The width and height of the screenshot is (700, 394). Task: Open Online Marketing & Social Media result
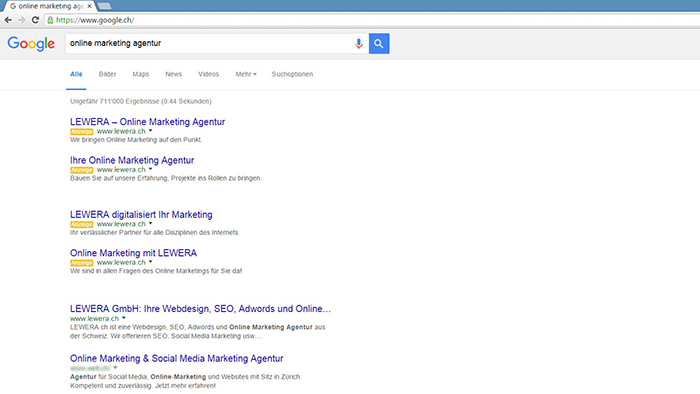[x=177, y=358]
